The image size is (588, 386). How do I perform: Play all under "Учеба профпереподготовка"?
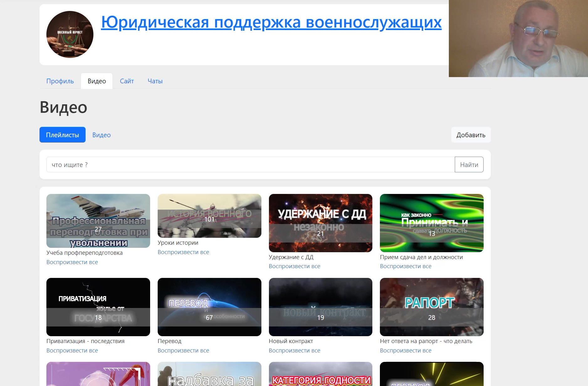[x=72, y=262]
